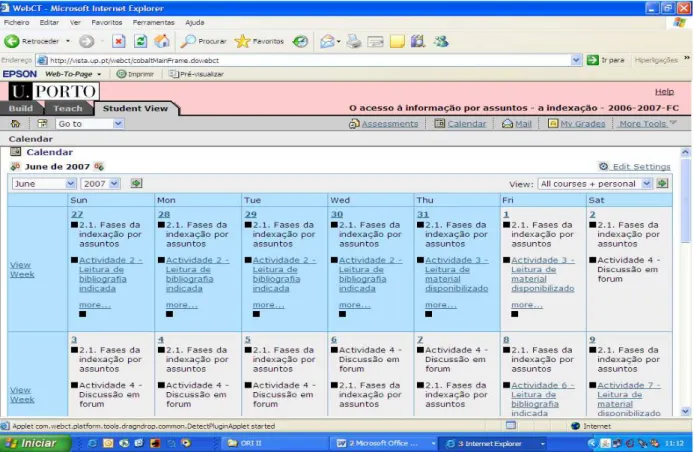Go to previous month arrow icon
Screen dimensions: 694x452
pos(15,167)
